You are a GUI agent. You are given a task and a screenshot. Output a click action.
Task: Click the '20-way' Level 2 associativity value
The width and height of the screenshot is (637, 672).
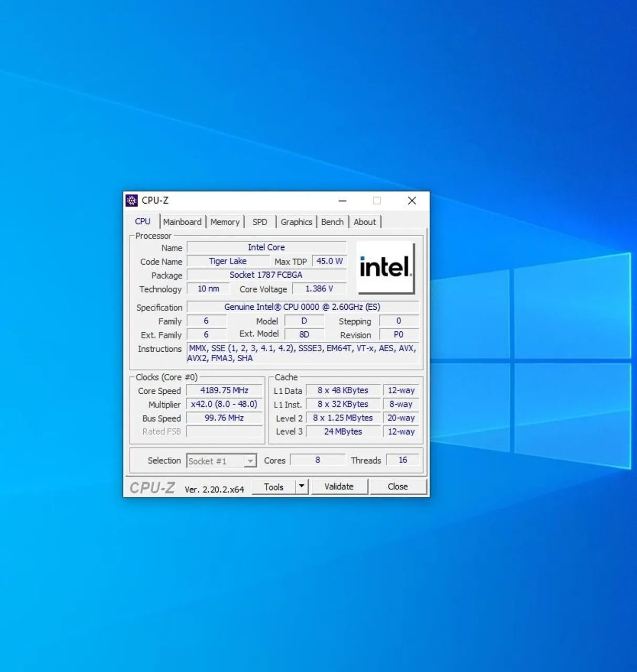(401, 418)
